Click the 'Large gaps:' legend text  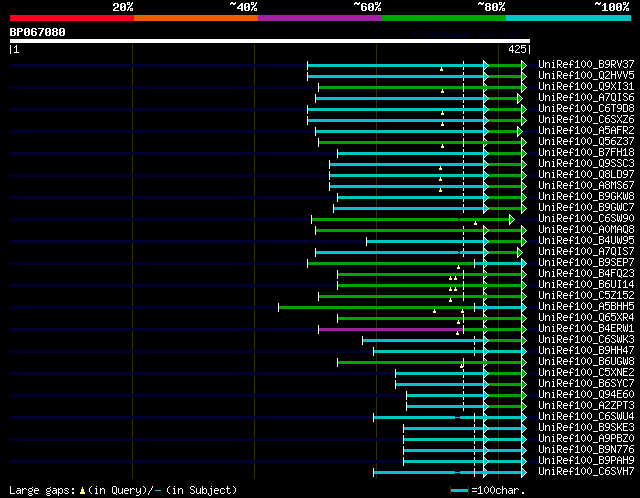pyautogui.click(x=42, y=490)
